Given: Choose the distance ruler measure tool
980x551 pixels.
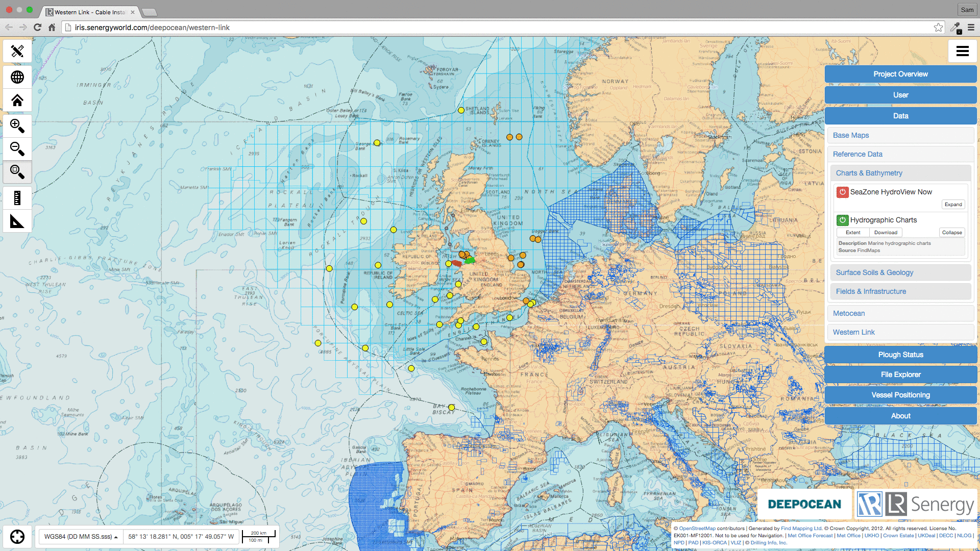Looking at the screenshot, I should pyautogui.click(x=17, y=198).
